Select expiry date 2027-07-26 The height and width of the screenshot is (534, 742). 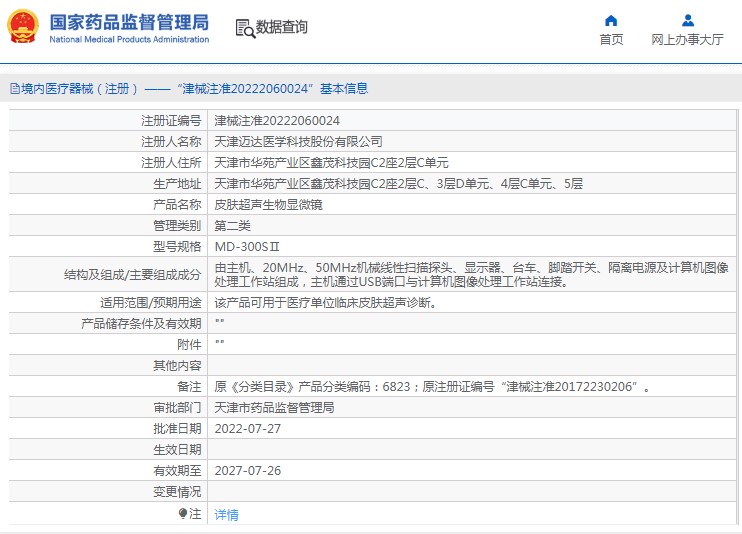tap(247, 471)
